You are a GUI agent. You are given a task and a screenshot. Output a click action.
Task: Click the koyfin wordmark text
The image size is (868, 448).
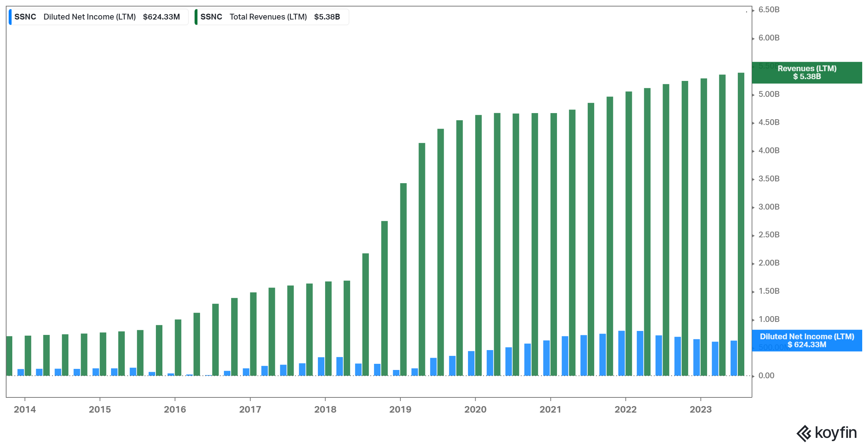(835, 432)
